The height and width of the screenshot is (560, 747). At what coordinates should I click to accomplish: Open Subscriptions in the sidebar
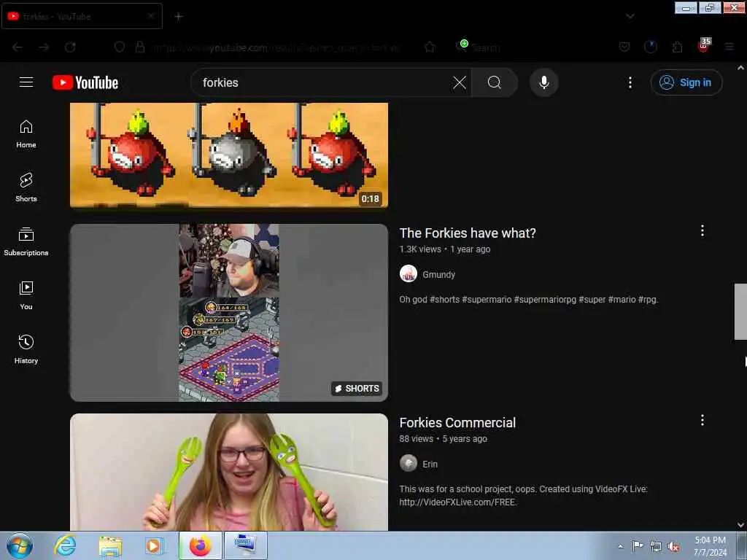[x=26, y=242]
